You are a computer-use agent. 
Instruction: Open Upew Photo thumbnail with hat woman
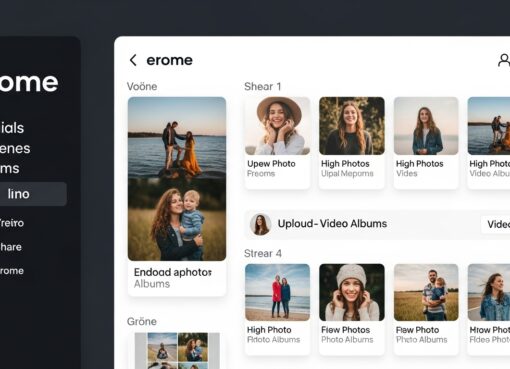coord(277,126)
